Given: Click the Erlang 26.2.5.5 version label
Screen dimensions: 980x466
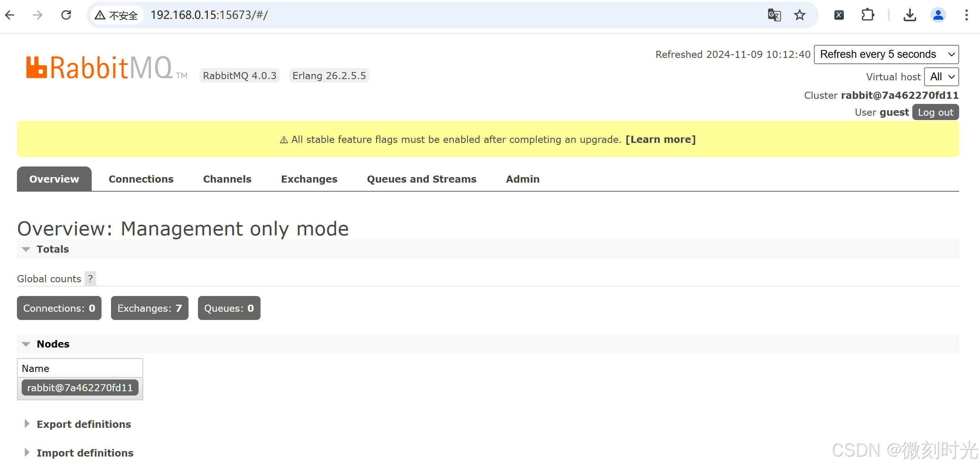Looking at the screenshot, I should point(329,76).
